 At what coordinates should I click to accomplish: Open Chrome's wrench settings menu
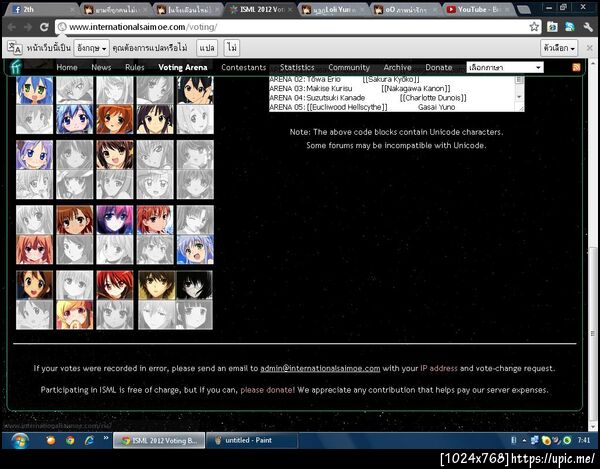pyautogui.click(x=588, y=27)
